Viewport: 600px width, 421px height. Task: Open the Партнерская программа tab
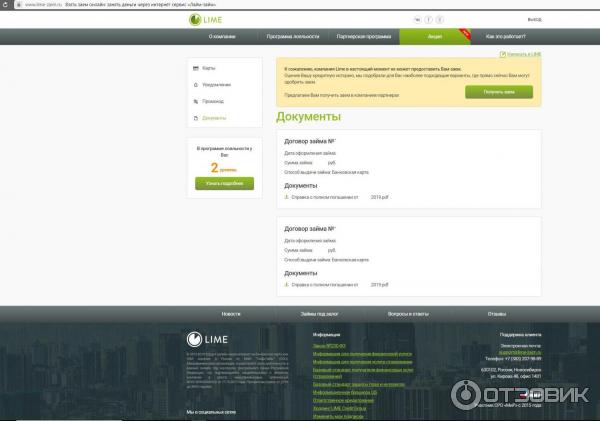[364, 36]
